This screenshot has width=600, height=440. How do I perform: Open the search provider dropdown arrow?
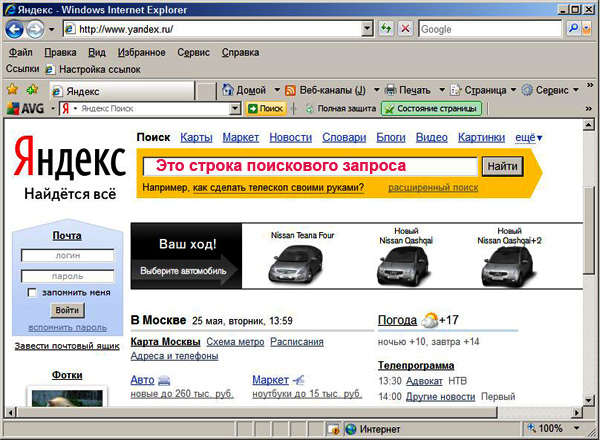pos(587,28)
